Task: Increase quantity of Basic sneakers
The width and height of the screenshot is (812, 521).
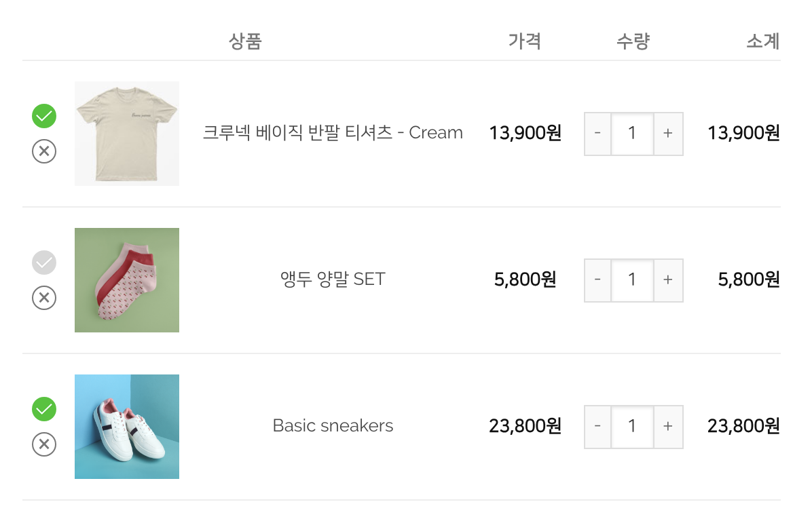Action: (668, 427)
